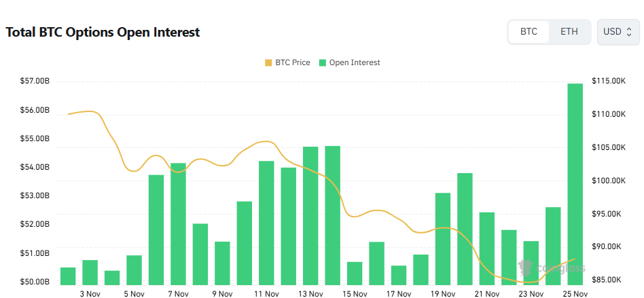This screenshot has width=644, height=298.
Task: Click the USD dropdown up-down arrows
Action: tap(629, 32)
